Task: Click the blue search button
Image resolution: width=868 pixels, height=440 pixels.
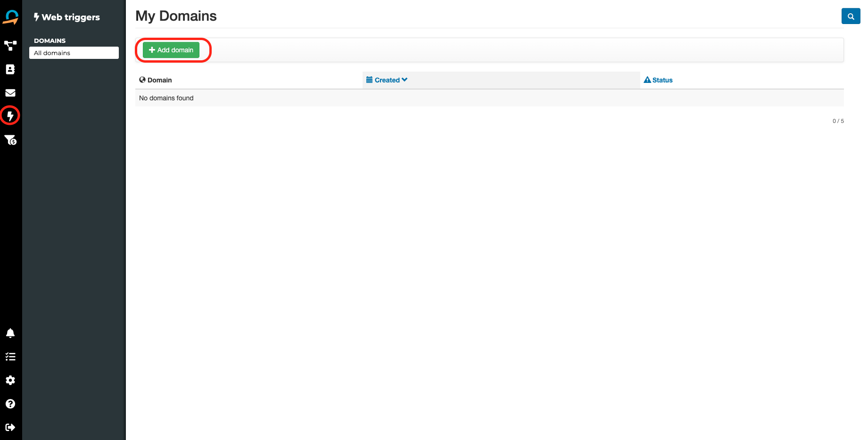Action: coord(851,16)
